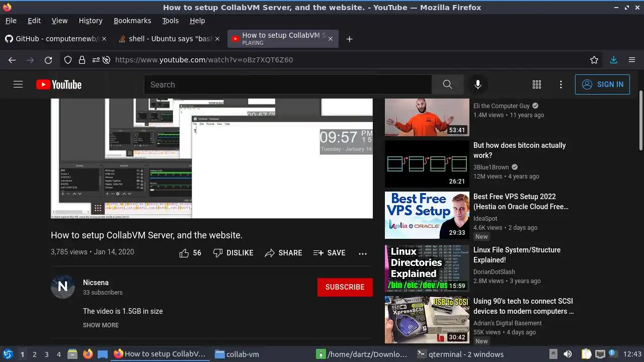Click the autoplay blocked icon

[106, 60]
